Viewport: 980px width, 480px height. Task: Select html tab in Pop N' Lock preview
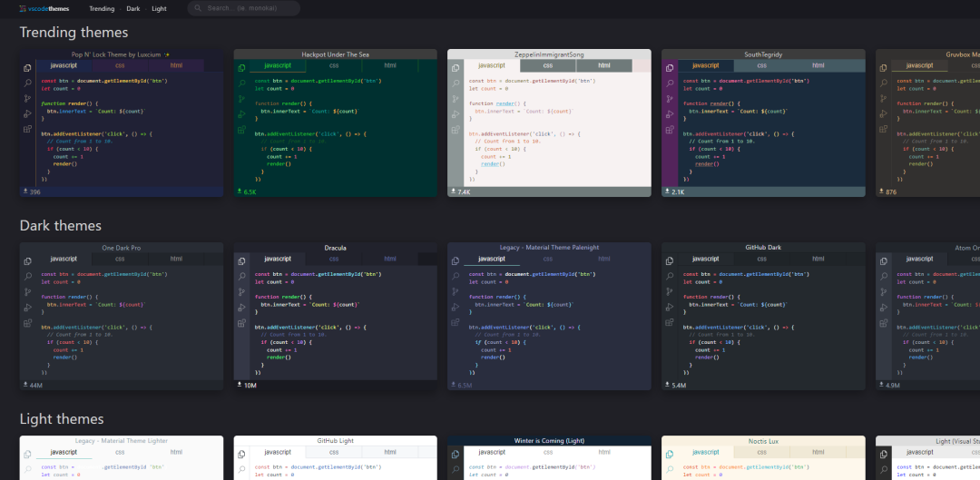click(176, 65)
